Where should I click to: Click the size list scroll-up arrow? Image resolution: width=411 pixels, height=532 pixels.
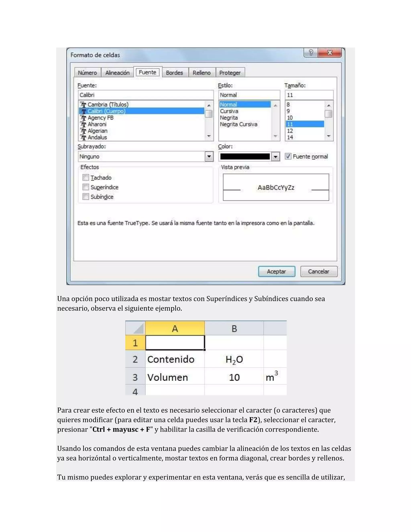coord(329,105)
